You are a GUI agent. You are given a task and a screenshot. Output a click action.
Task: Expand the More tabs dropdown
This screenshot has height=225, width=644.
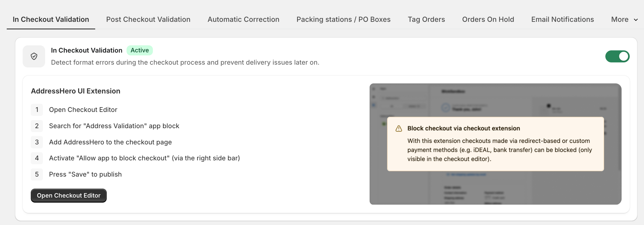pyautogui.click(x=624, y=19)
